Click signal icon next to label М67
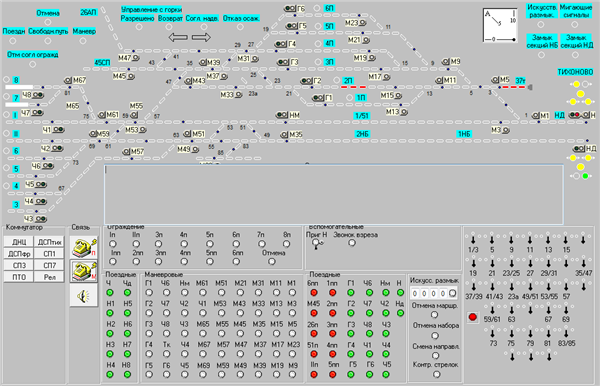 (67, 80)
